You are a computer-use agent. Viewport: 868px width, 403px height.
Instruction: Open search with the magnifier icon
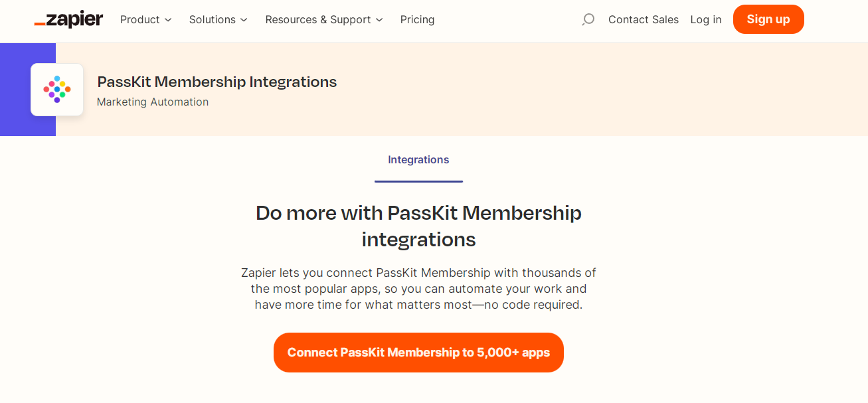pyautogui.click(x=588, y=20)
